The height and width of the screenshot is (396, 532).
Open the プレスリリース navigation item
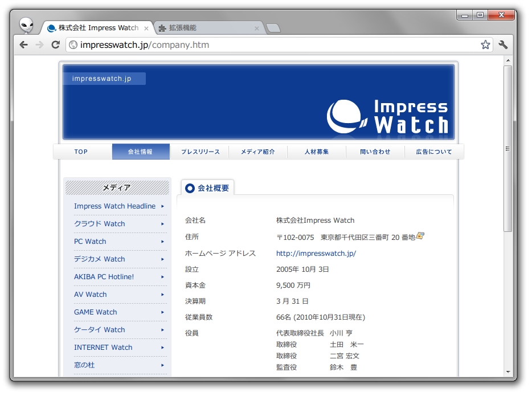point(200,152)
